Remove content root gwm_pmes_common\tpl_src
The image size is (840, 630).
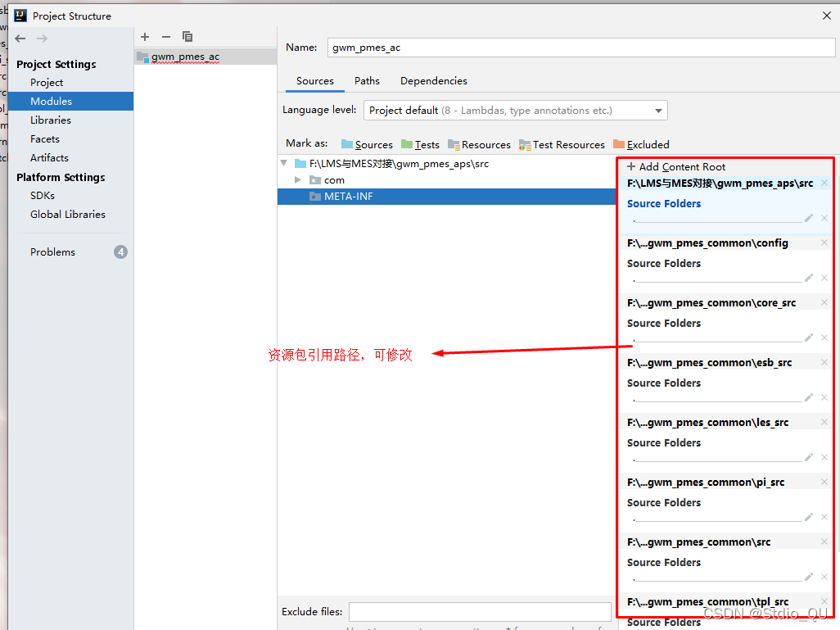(x=824, y=601)
